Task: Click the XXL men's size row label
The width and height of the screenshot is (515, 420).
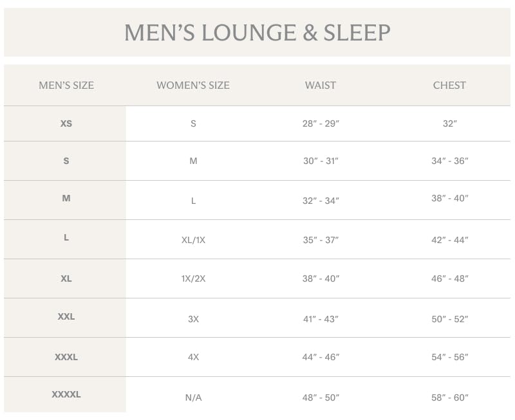Action: [x=66, y=316]
